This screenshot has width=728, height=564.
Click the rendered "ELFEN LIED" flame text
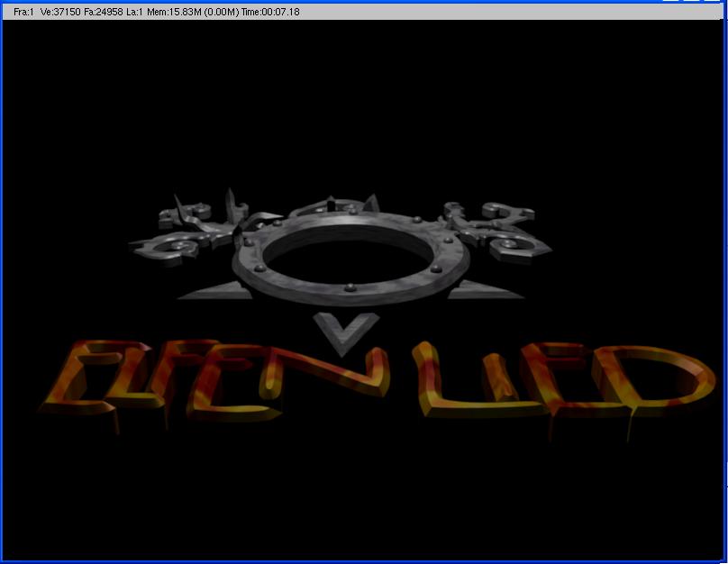point(377,389)
